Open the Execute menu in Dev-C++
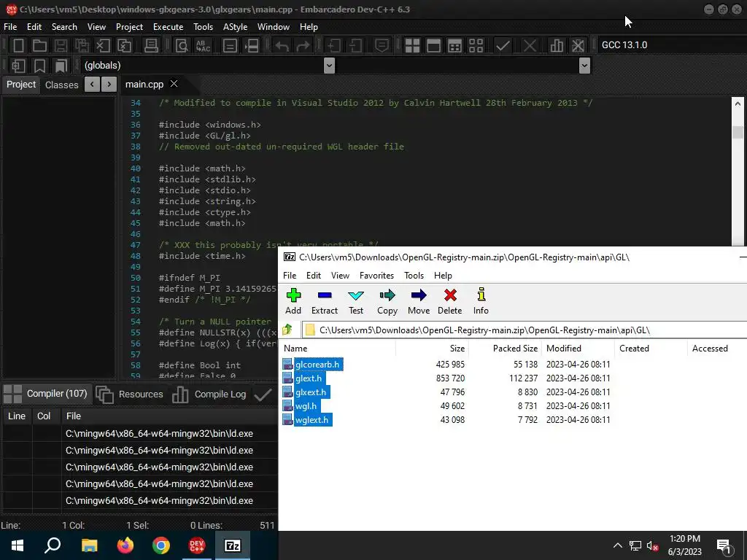 168,27
